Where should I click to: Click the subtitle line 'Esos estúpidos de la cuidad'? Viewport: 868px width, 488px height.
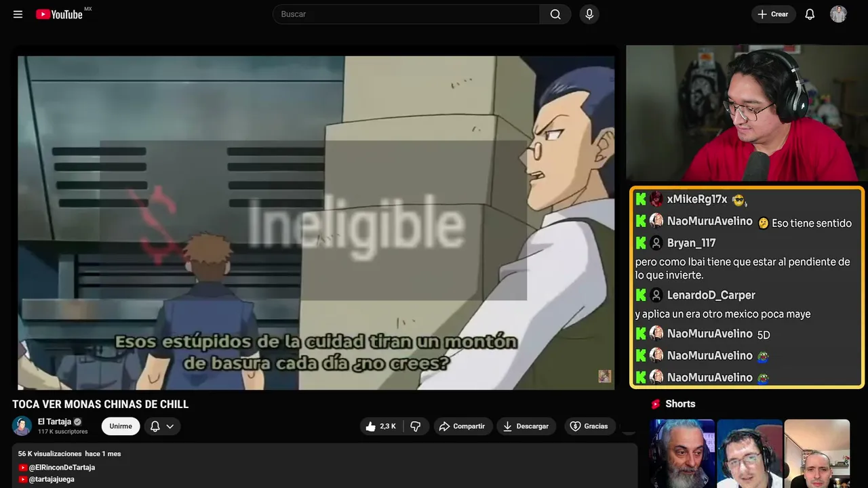(x=316, y=342)
